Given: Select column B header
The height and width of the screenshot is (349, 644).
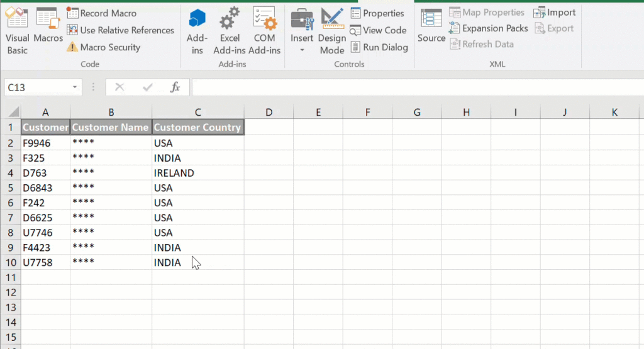Looking at the screenshot, I should point(111,112).
